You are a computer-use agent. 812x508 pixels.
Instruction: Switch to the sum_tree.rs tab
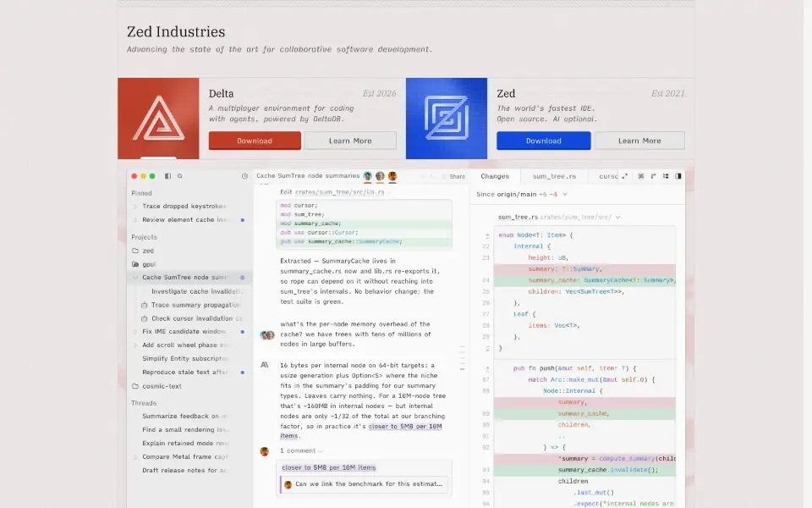point(555,176)
